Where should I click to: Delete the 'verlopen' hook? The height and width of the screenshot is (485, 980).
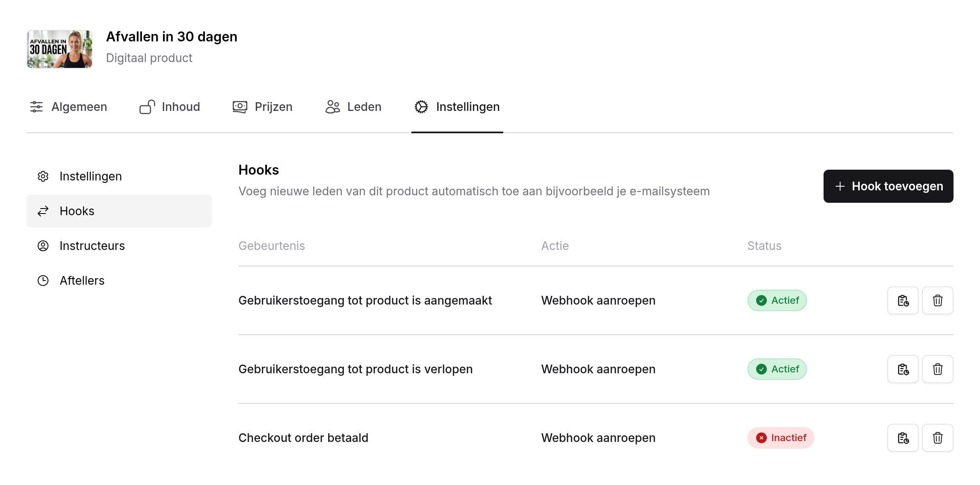coord(937,369)
